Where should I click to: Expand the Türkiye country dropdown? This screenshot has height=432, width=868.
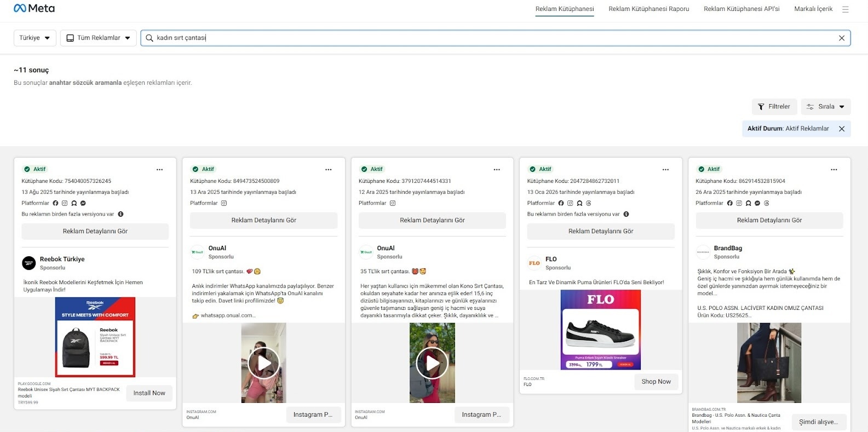(x=35, y=38)
